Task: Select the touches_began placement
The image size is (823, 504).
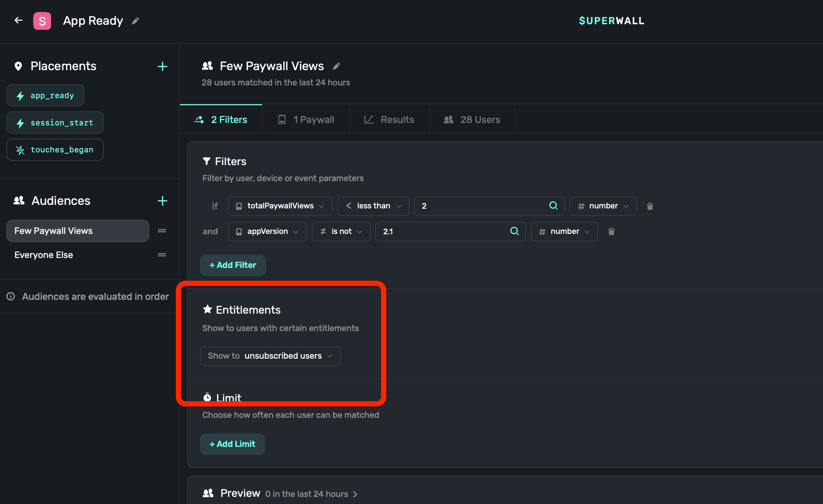Action: (x=55, y=150)
